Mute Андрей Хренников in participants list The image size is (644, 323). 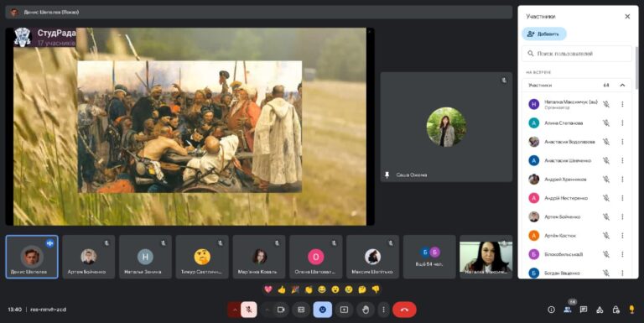[x=606, y=180]
